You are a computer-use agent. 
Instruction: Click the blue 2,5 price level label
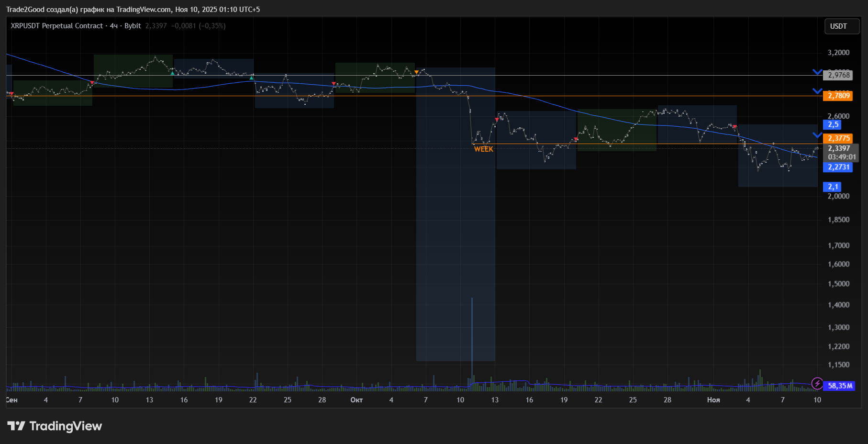pos(833,124)
